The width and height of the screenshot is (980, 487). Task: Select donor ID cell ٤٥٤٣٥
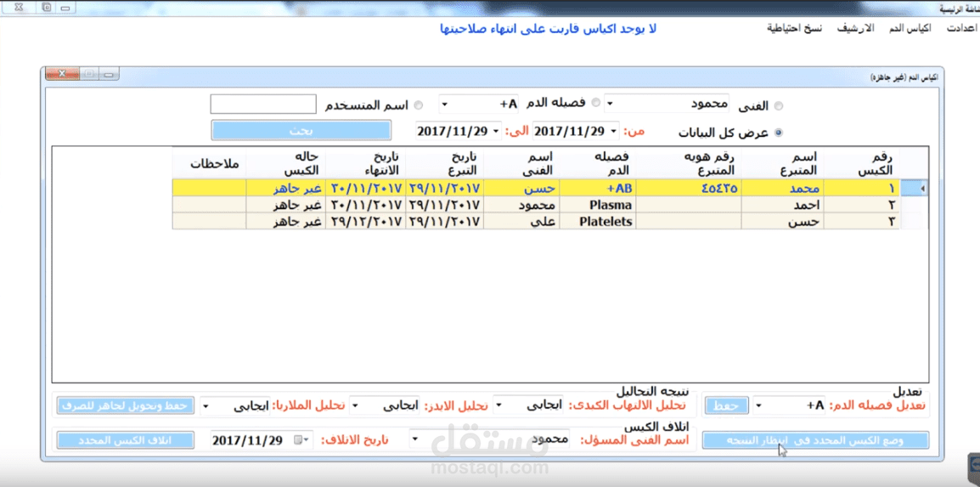coord(689,188)
